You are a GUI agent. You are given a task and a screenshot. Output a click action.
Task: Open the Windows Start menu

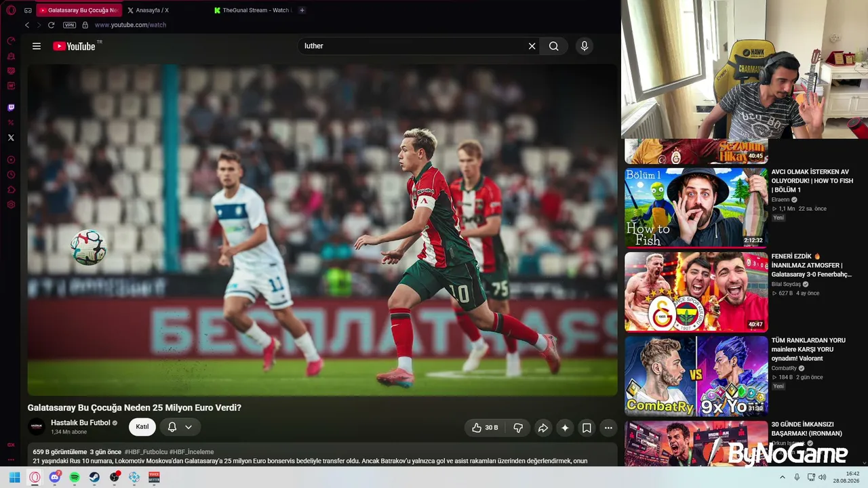pyautogui.click(x=14, y=477)
